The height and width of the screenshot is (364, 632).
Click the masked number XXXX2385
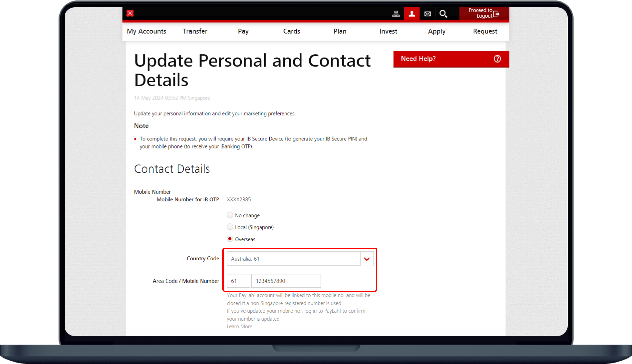click(x=239, y=199)
